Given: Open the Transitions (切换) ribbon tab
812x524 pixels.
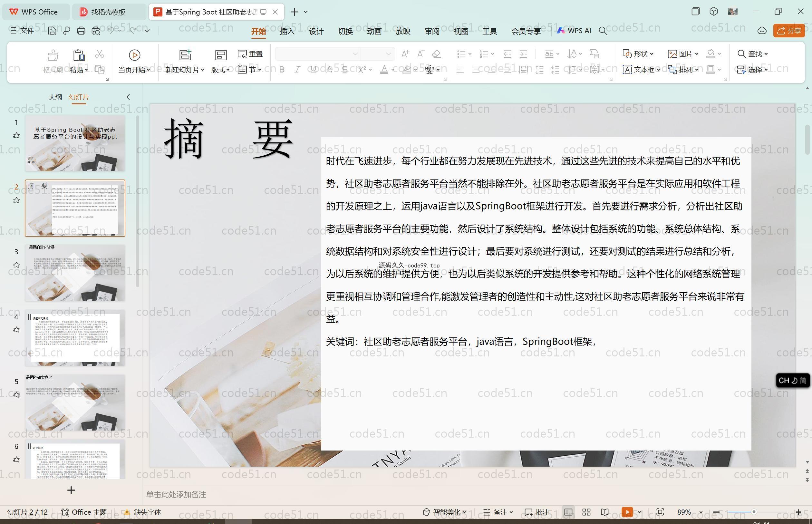Looking at the screenshot, I should pyautogui.click(x=345, y=31).
